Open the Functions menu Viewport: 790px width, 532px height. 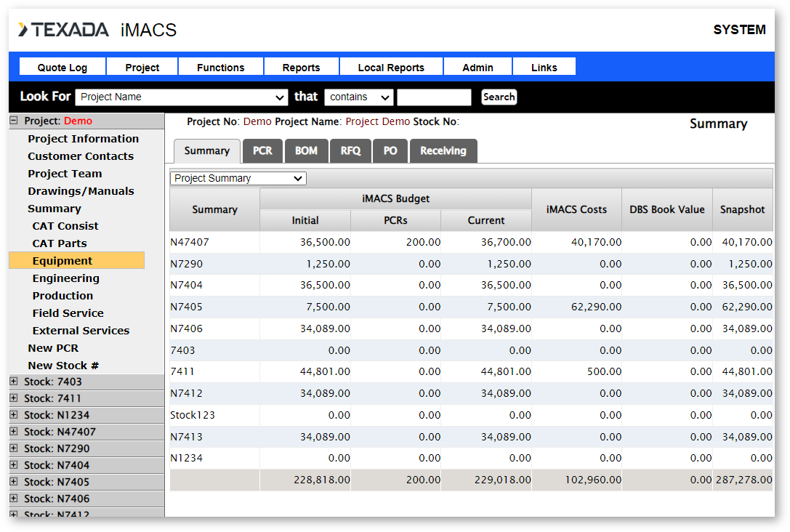pyautogui.click(x=221, y=67)
